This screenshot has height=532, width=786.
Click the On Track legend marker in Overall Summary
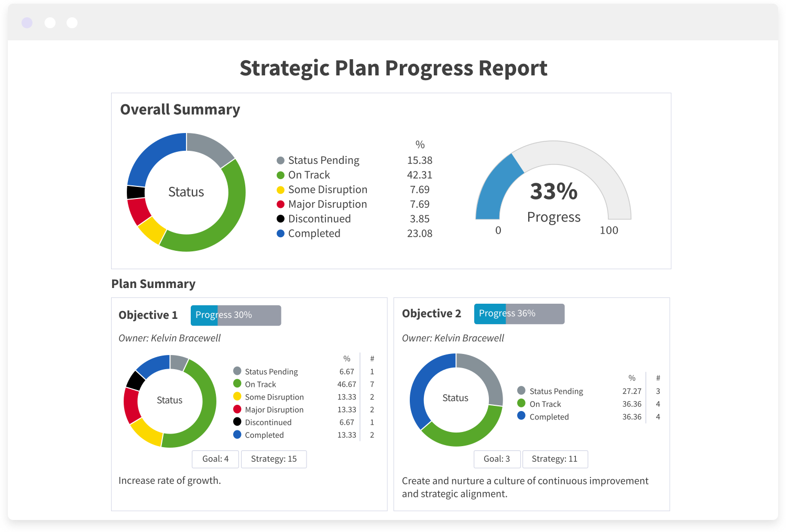tap(281, 174)
